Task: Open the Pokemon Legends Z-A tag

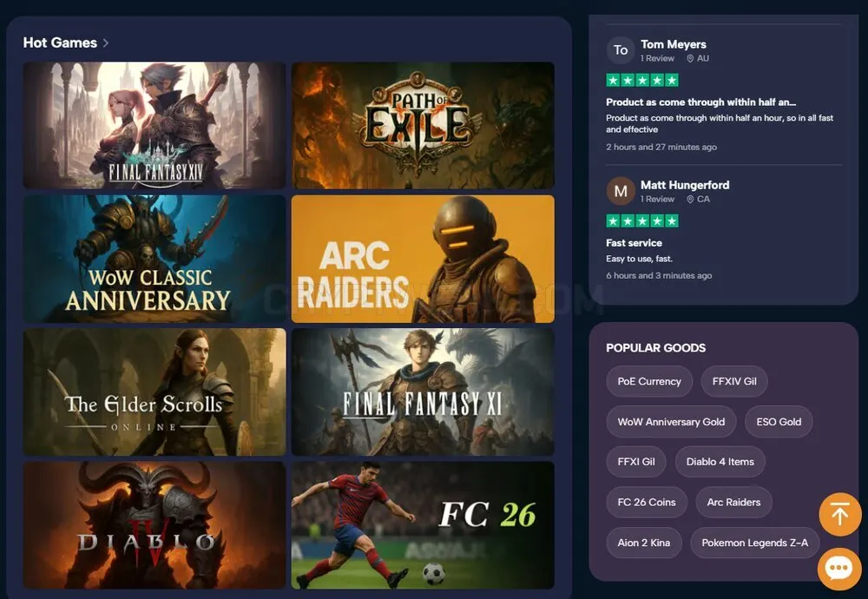Action: tap(754, 543)
